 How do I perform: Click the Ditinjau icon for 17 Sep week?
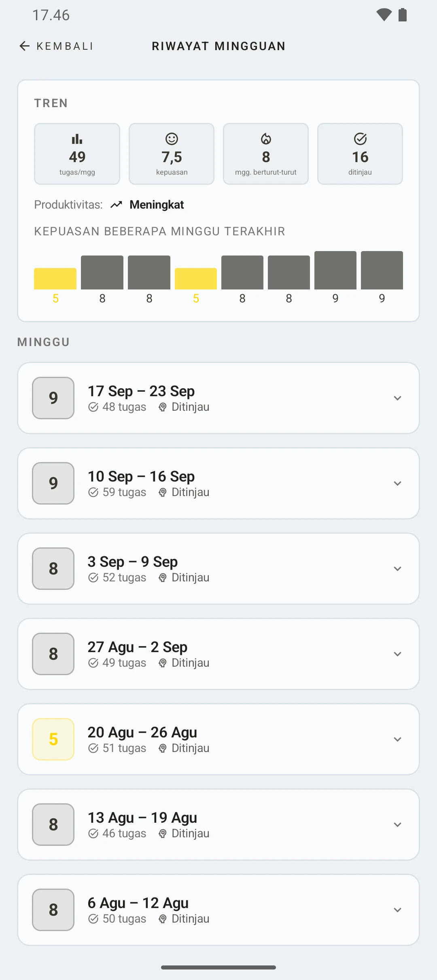point(163,407)
